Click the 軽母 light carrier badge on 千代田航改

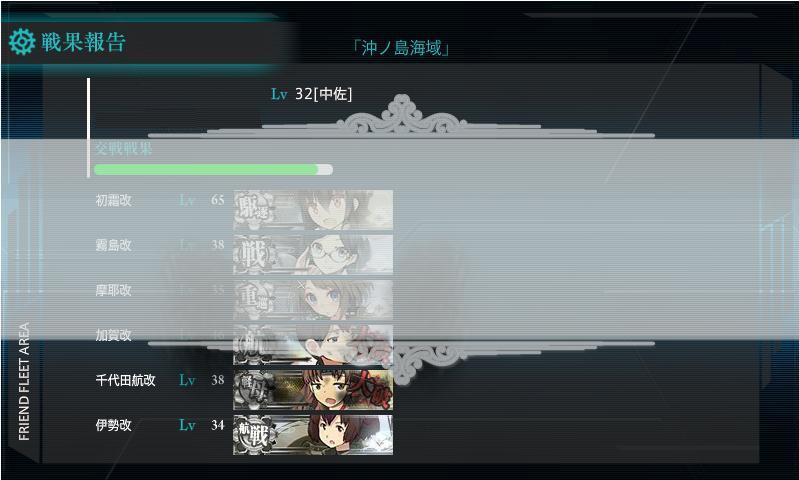(x=254, y=389)
